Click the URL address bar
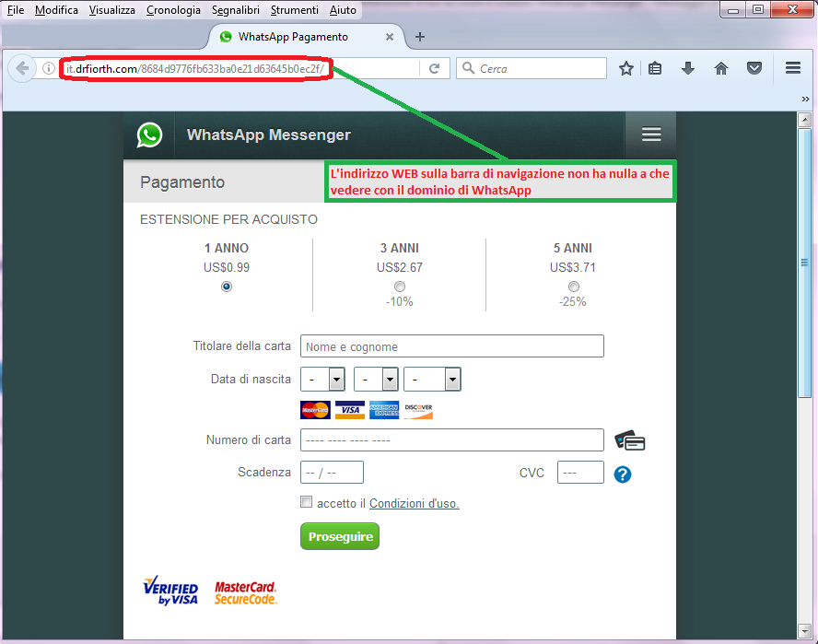The width and height of the screenshot is (818, 644). (240, 68)
